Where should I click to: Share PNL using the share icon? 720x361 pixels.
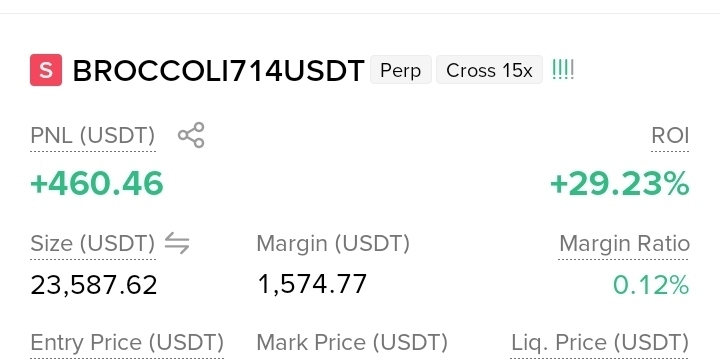point(191,135)
